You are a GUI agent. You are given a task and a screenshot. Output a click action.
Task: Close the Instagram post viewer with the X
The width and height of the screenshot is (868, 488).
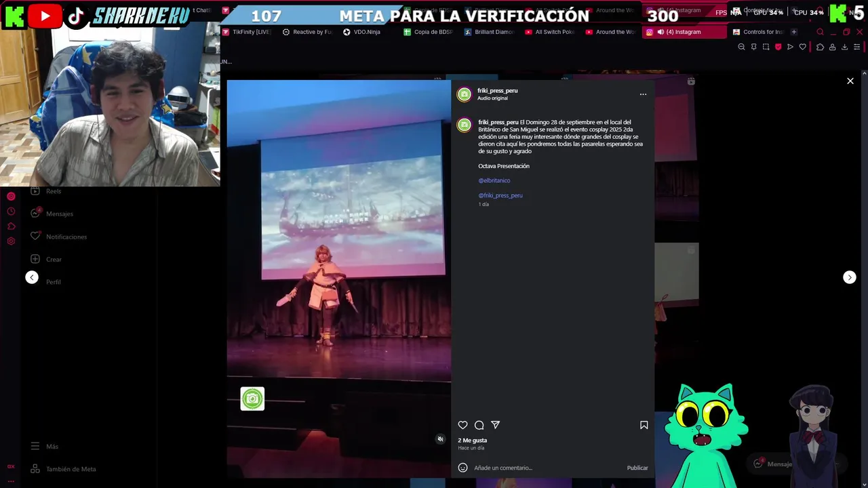pyautogui.click(x=850, y=81)
